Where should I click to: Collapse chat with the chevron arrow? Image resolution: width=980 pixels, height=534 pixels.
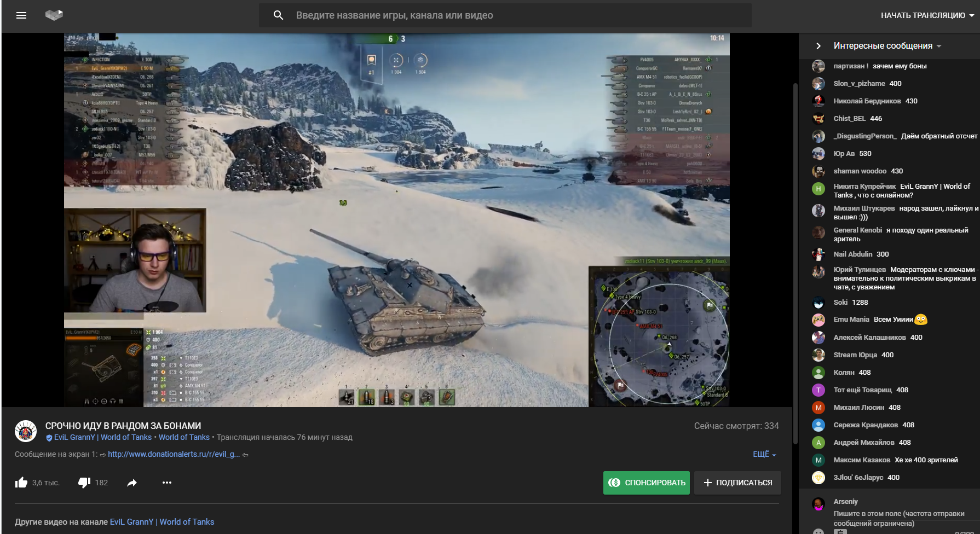click(818, 46)
